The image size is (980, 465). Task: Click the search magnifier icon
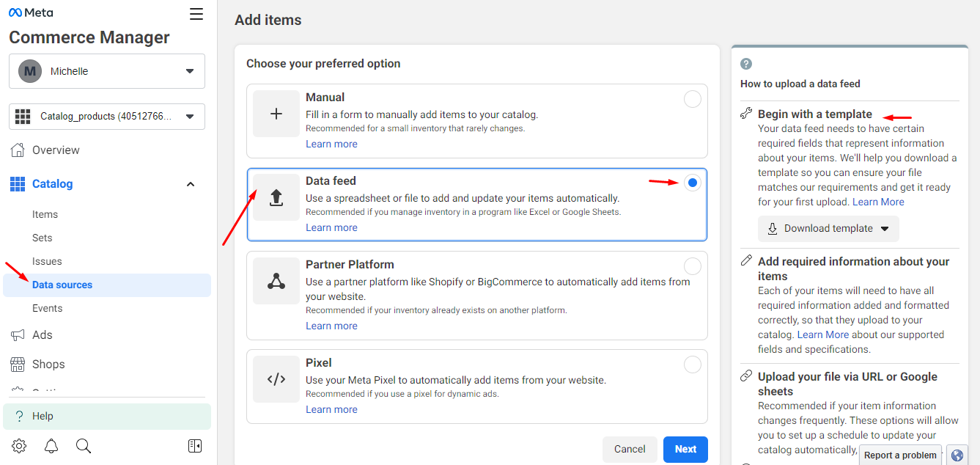pyautogui.click(x=83, y=445)
